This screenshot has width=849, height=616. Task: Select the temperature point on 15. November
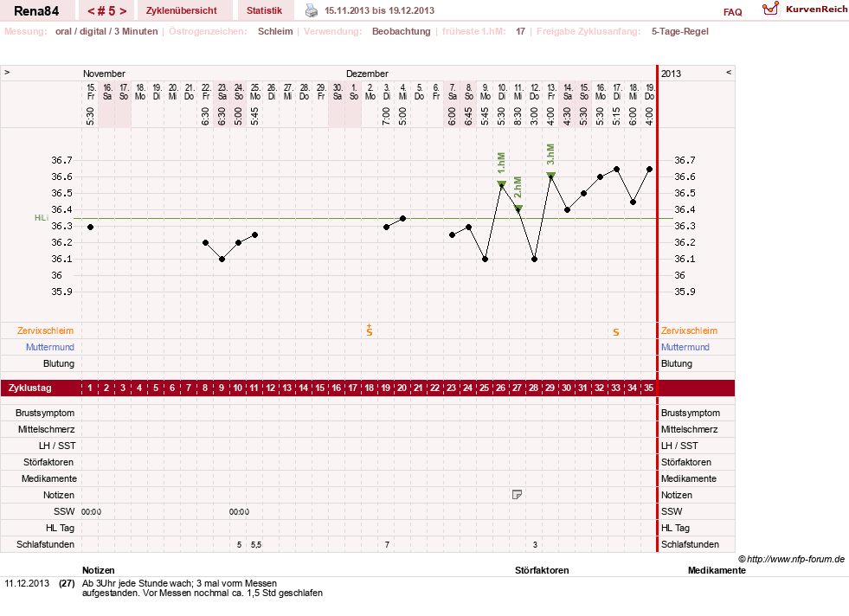tap(90, 227)
